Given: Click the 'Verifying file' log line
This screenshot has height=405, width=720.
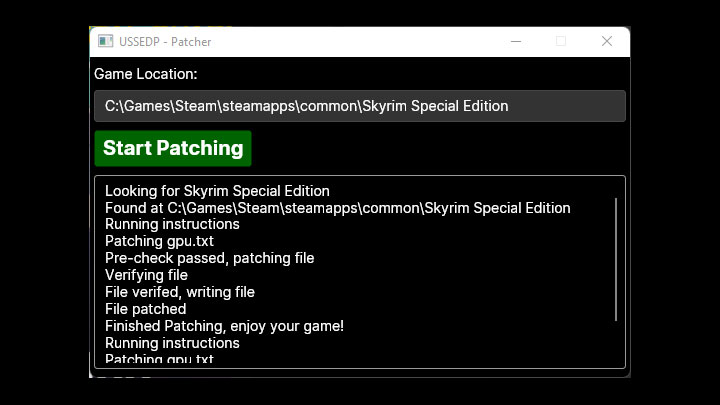Looking at the screenshot, I should [146, 275].
